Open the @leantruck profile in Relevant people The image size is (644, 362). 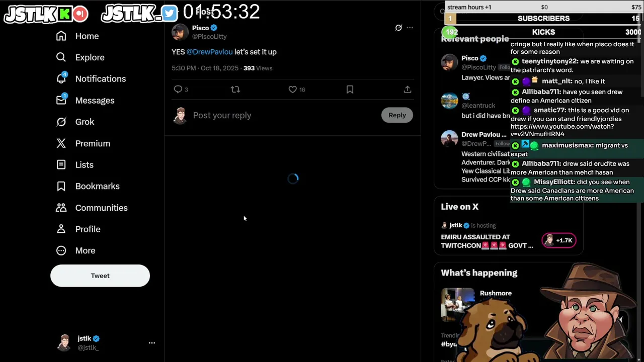478,106
